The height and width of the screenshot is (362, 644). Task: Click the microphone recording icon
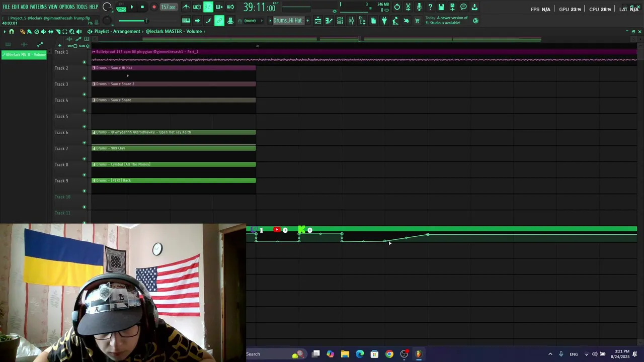tap(419, 7)
